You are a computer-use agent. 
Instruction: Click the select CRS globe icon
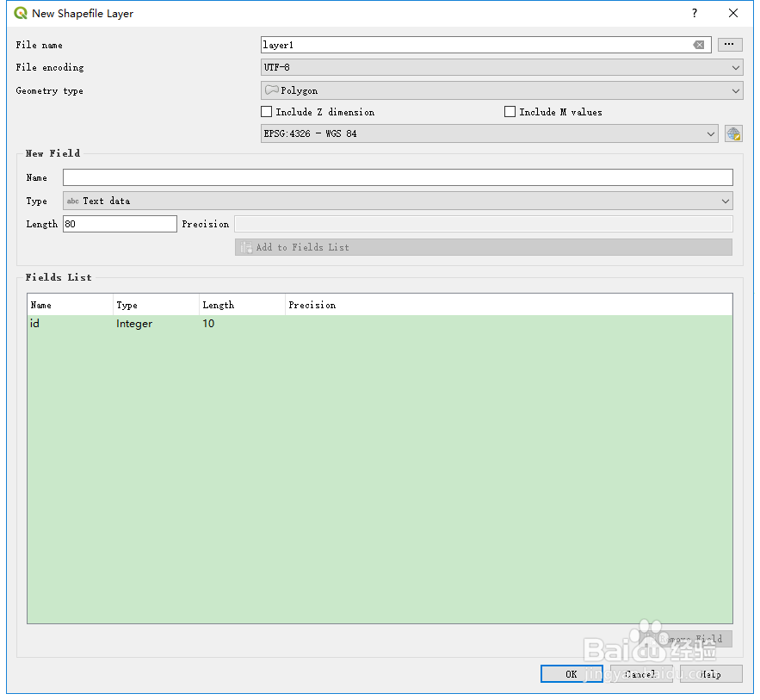click(x=733, y=133)
